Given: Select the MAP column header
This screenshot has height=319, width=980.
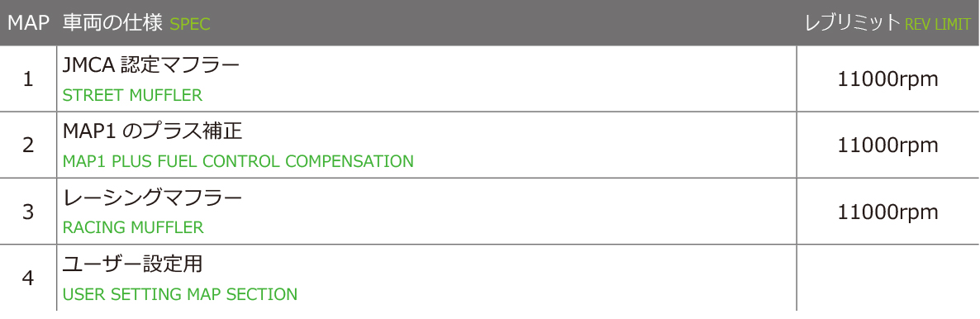Looking at the screenshot, I should click(x=28, y=23).
